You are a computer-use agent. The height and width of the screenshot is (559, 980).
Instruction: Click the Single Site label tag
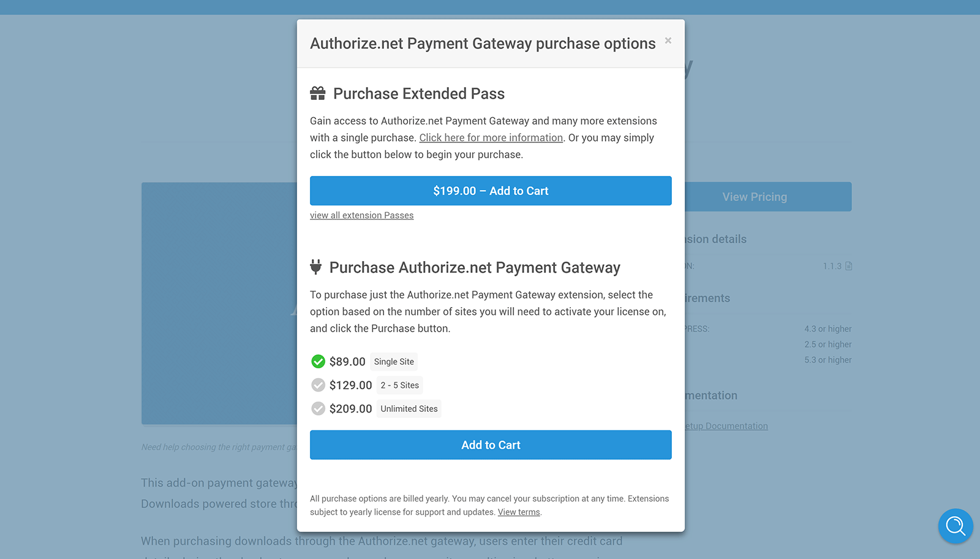pyautogui.click(x=394, y=362)
